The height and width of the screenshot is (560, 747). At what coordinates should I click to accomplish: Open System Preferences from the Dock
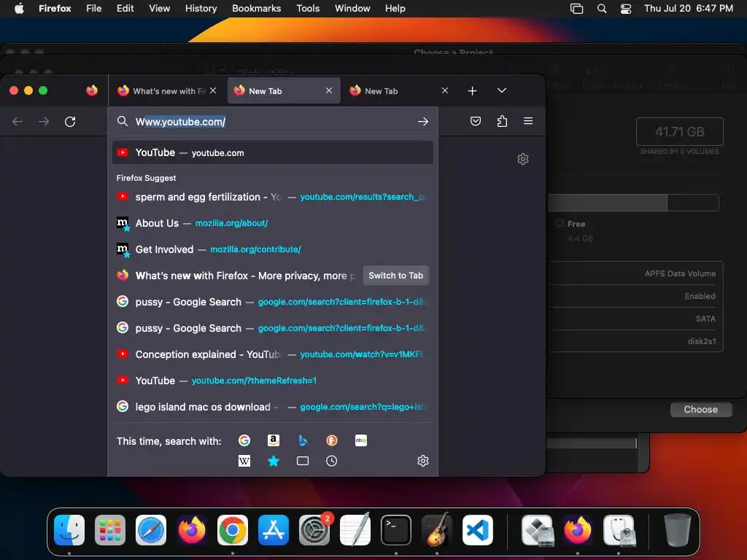314,530
